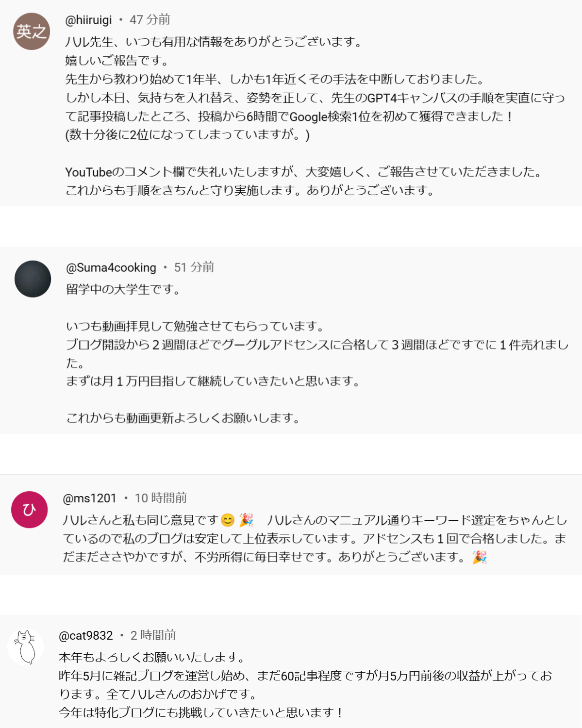Click the "47 分前" comment timestamp
The width and height of the screenshot is (582, 728).
click(150, 20)
